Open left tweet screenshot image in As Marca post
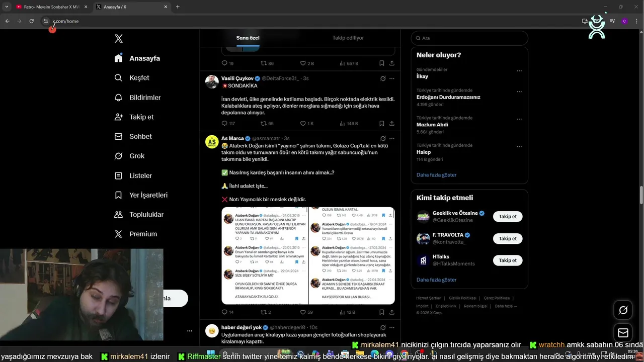 265,256
